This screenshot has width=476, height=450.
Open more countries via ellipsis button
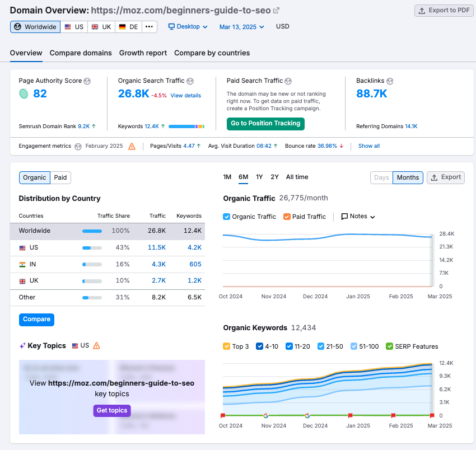[149, 27]
